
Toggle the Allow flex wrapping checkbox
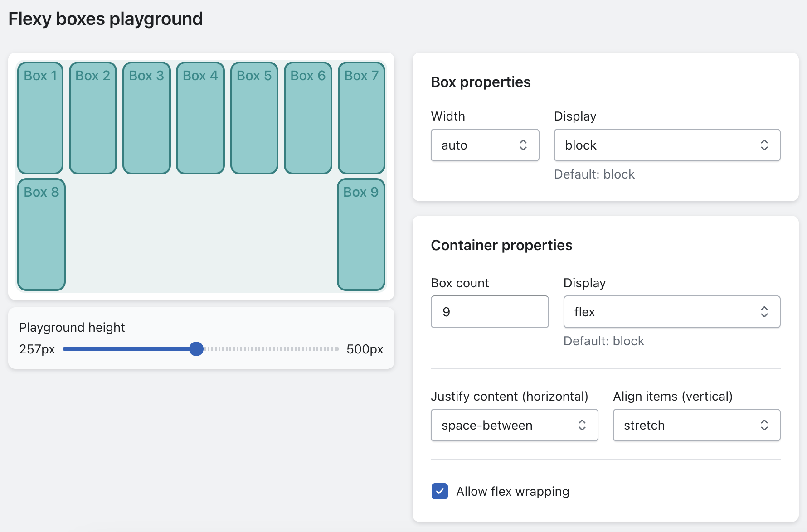439,491
